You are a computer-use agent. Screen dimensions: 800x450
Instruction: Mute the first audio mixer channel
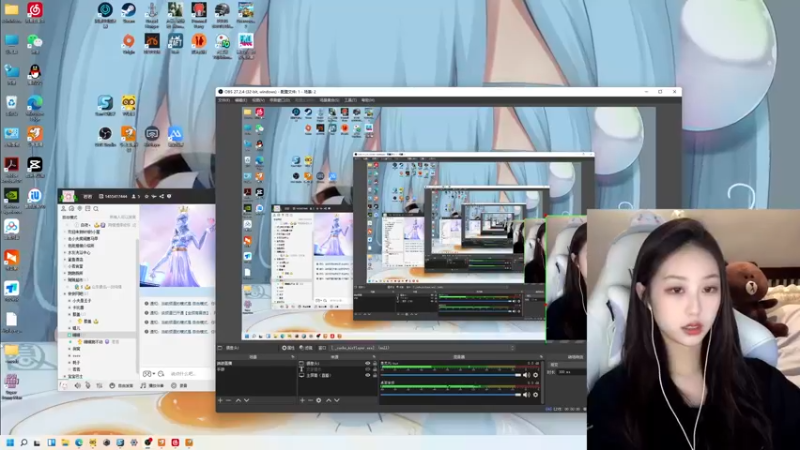pos(526,375)
